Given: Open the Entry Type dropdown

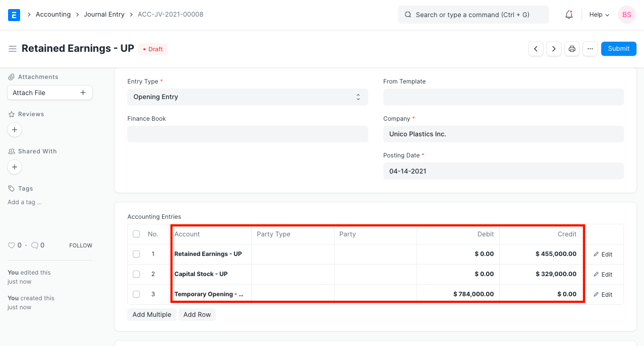Looking at the screenshot, I should [248, 97].
